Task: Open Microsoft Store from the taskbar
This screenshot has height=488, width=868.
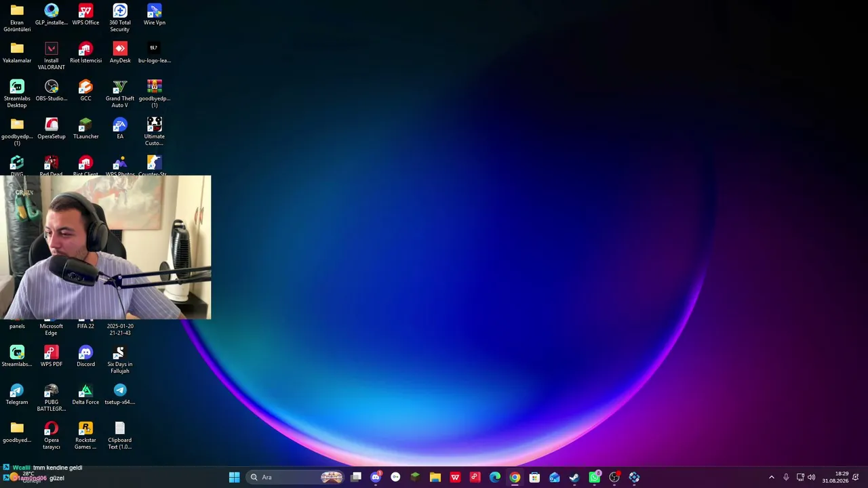Action: point(534,477)
